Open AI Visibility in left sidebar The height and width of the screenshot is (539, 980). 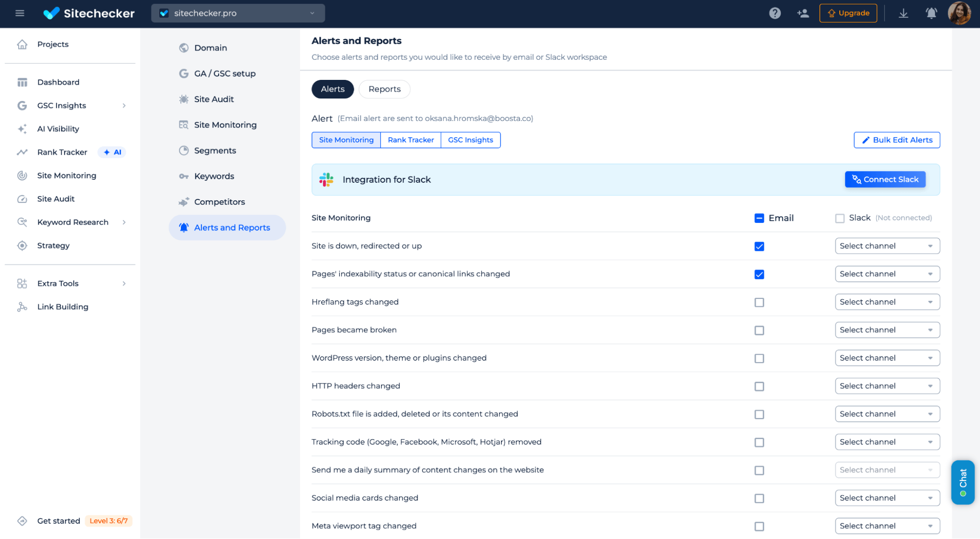pos(58,129)
